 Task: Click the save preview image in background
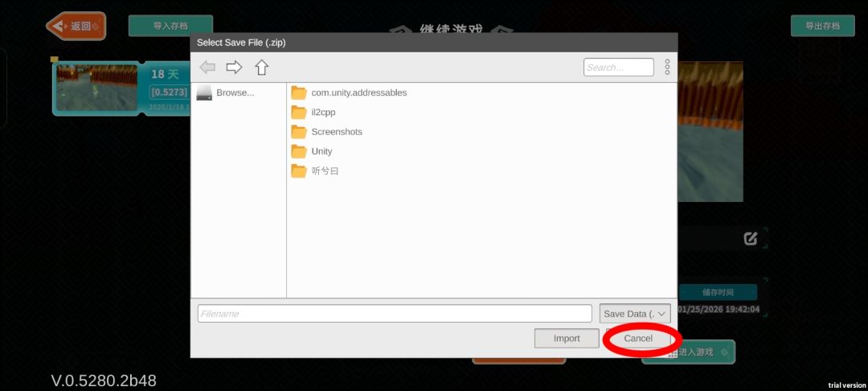click(710, 132)
